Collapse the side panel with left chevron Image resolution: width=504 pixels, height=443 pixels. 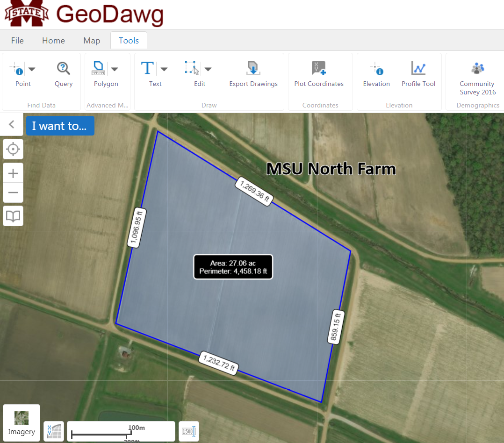pyautogui.click(x=12, y=124)
